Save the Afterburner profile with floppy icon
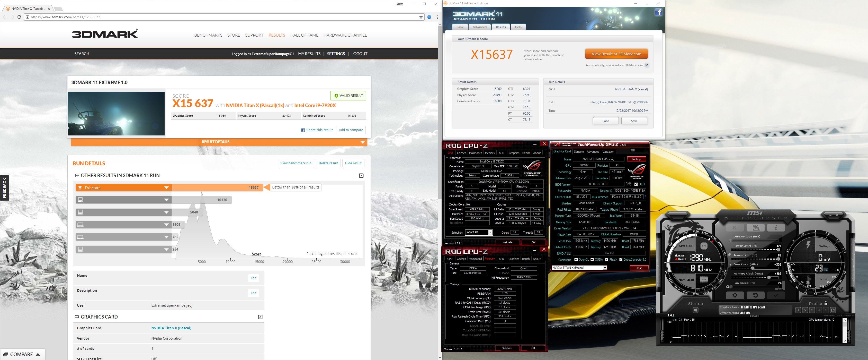 tap(833, 310)
